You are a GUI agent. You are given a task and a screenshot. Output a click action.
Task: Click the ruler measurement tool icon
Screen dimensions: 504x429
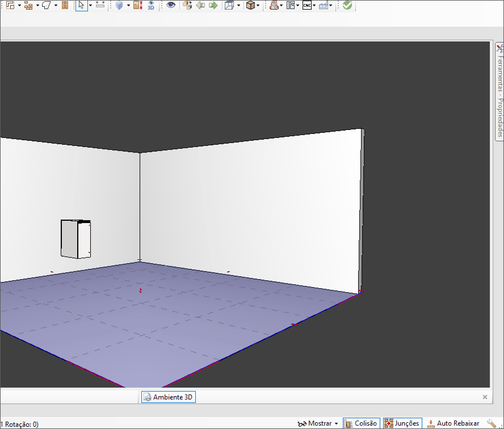click(x=100, y=5)
